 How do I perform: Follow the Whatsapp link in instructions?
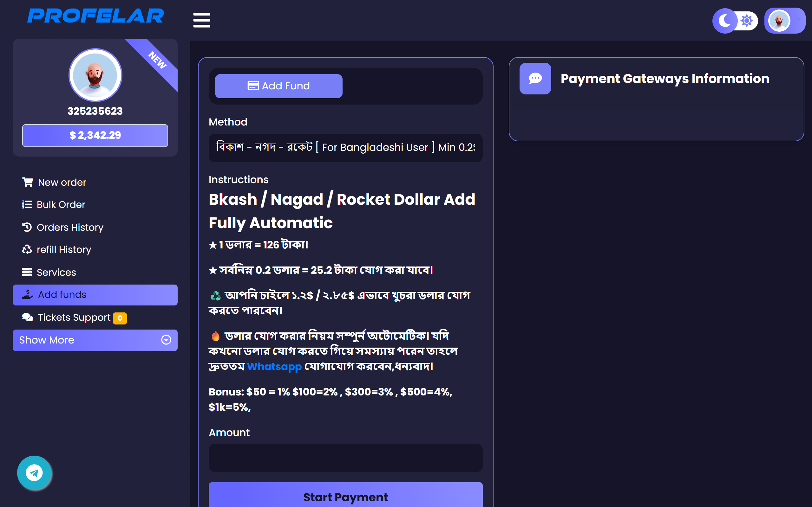point(274,366)
